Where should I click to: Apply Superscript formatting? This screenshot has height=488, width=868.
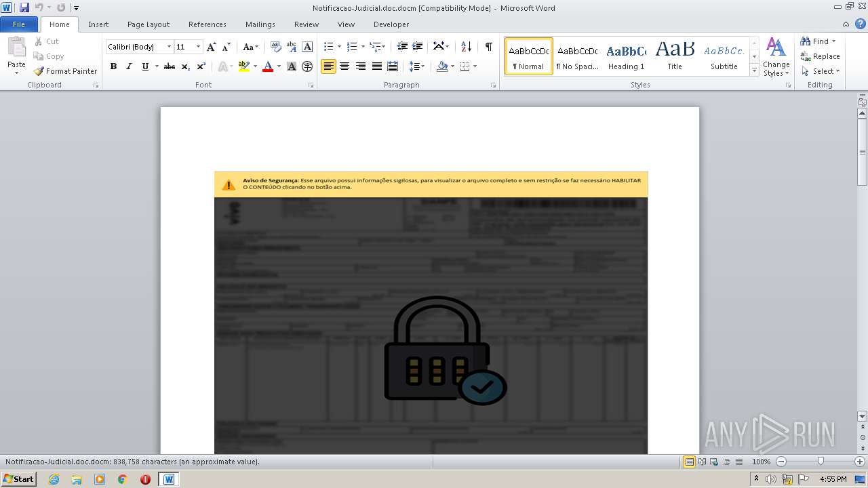201,66
